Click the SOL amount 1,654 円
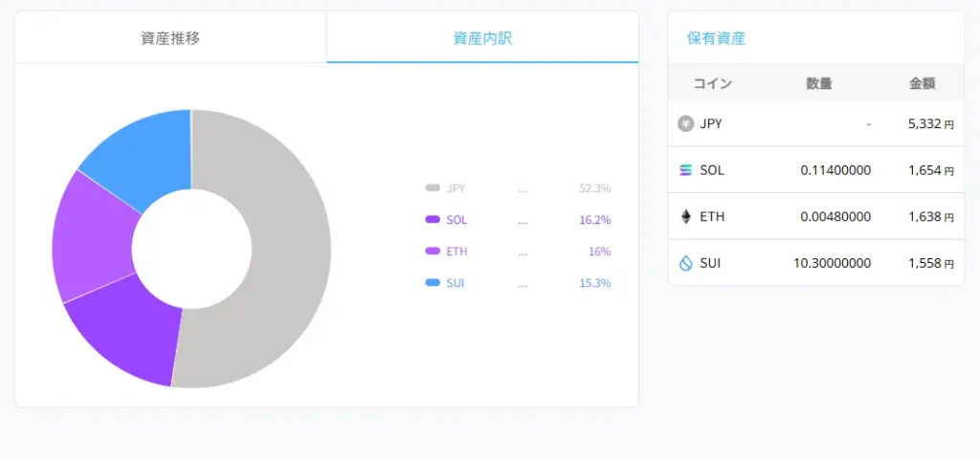Viewport: 980px width, 459px height. (x=931, y=170)
